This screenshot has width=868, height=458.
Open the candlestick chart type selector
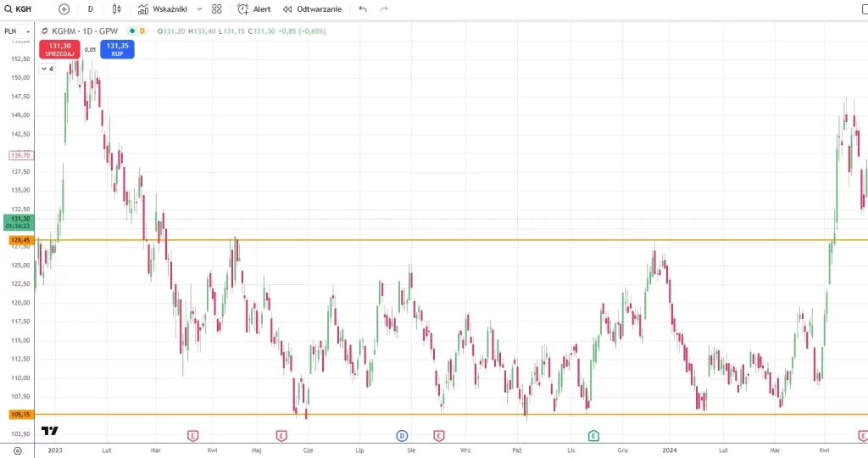(117, 8)
